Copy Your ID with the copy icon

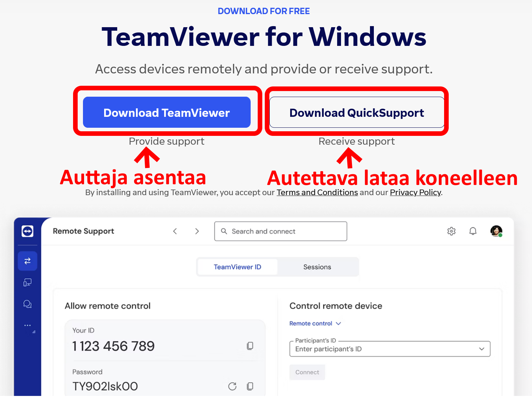(250, 346)
